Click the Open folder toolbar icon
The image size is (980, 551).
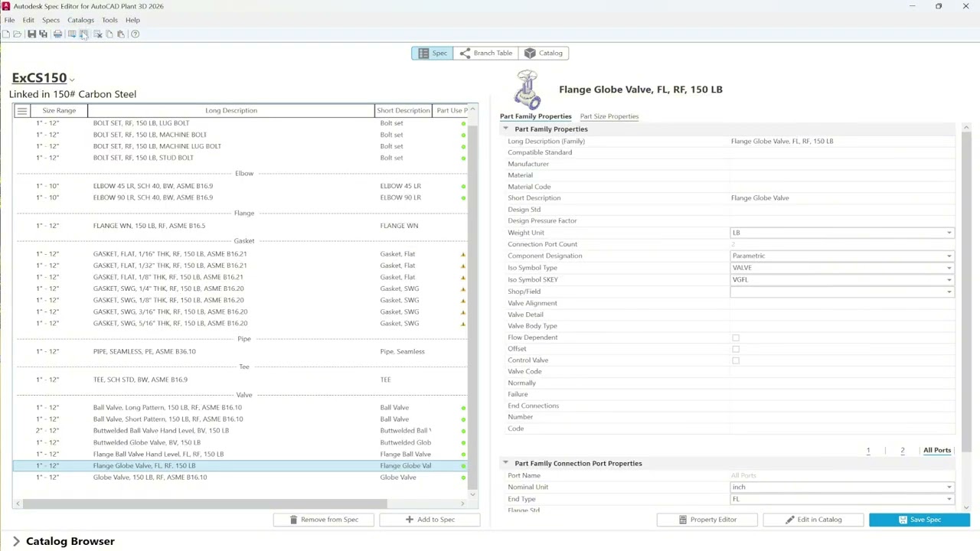pyautogui.click(x=18, y=34)
